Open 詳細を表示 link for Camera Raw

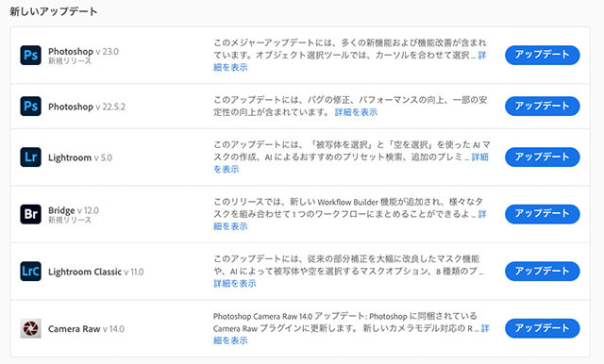point(230,340)
